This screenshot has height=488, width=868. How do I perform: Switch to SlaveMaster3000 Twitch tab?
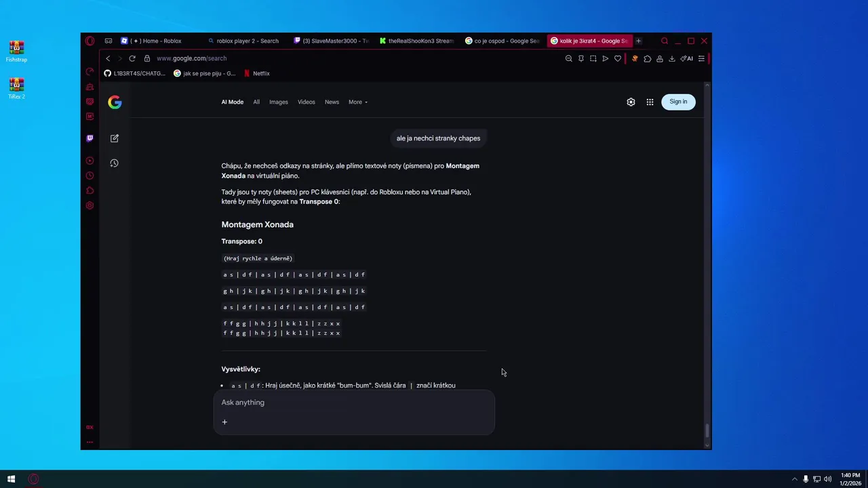tap(331, 41)
